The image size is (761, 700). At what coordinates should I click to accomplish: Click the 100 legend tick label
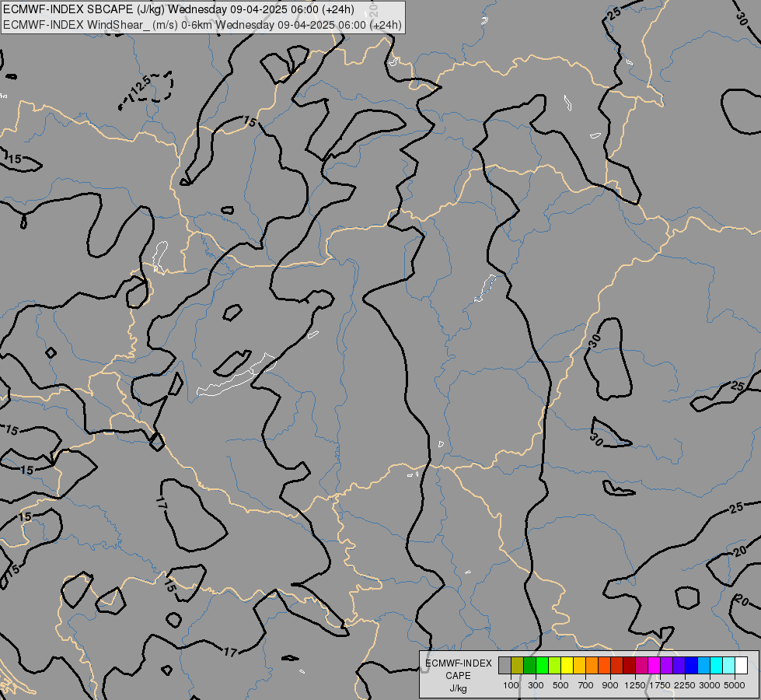(x=511, y=685)
